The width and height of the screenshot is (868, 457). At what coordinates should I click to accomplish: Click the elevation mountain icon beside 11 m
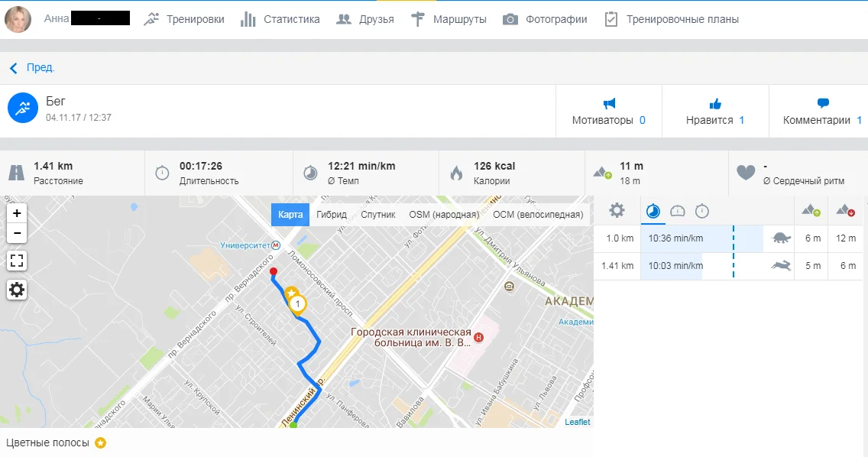tap(602, 173)
